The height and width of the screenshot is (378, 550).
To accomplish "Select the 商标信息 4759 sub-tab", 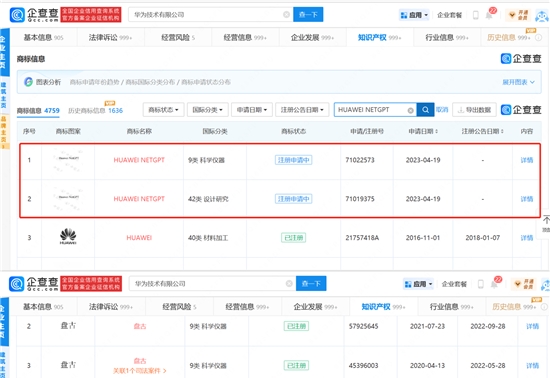I will [x=38, y=110].
